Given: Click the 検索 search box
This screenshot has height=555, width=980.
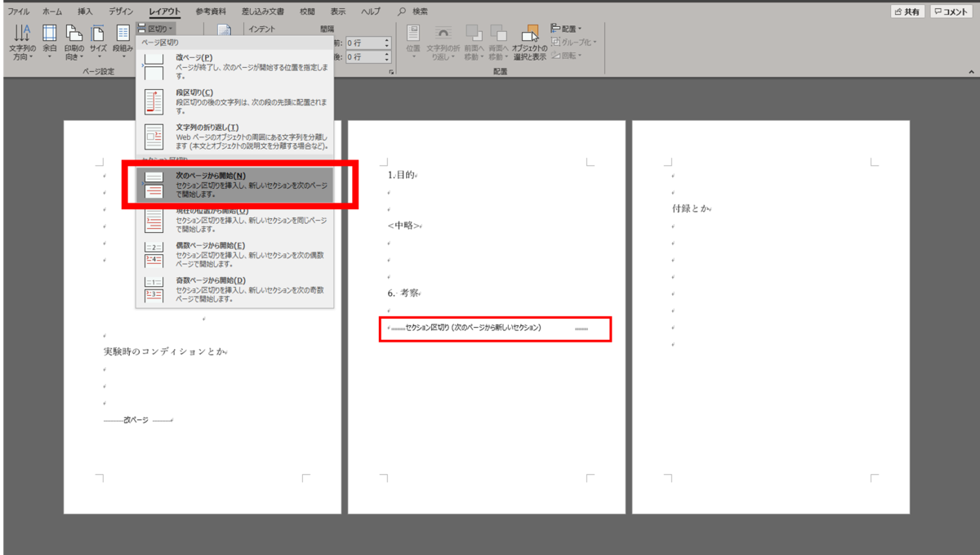Looking at the screenshot, I should [412, 11].
